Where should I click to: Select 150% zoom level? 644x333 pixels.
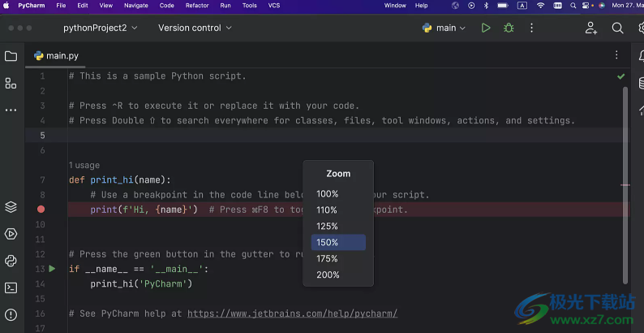click(338, 243)
